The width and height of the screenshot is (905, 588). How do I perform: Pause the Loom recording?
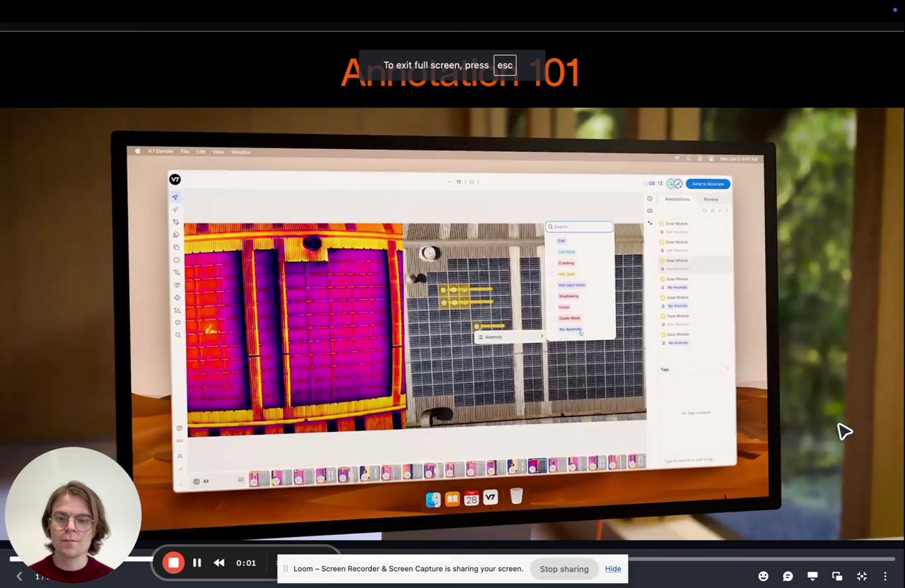[197, 563]
